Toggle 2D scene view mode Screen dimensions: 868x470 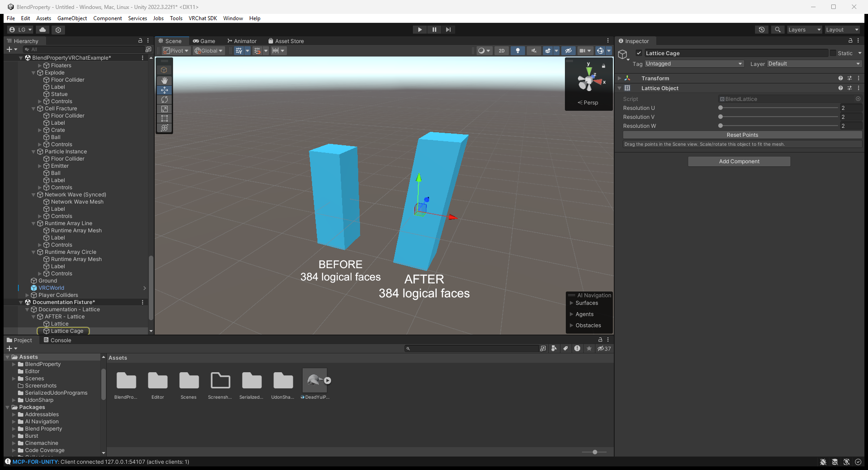pos(502,51)
